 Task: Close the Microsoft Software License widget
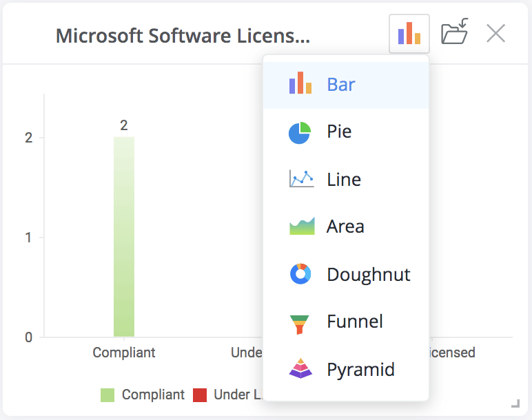click(495, 33)
